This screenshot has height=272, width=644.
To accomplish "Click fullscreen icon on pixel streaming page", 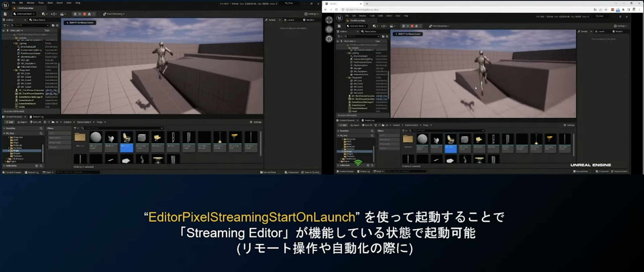I will point(329,20).
